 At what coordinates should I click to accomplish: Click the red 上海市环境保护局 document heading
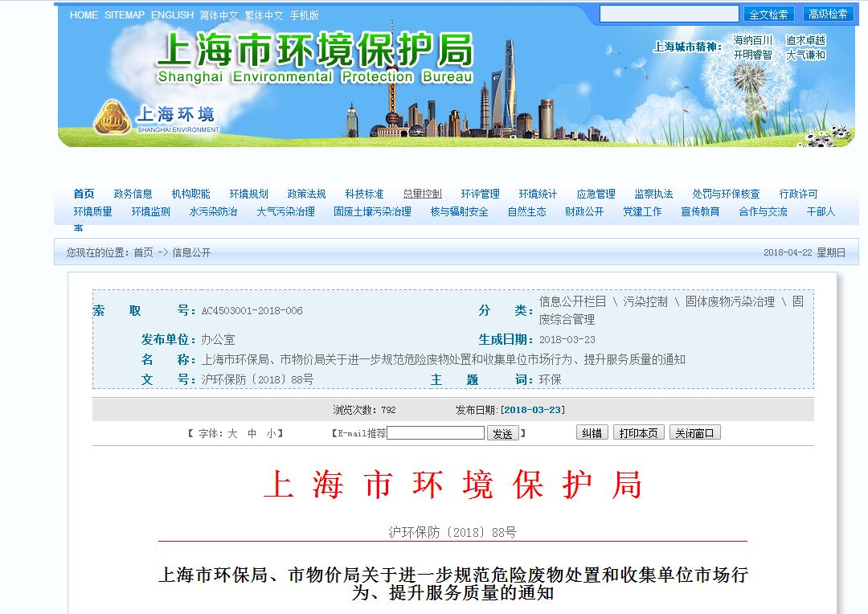coord(452,485)
